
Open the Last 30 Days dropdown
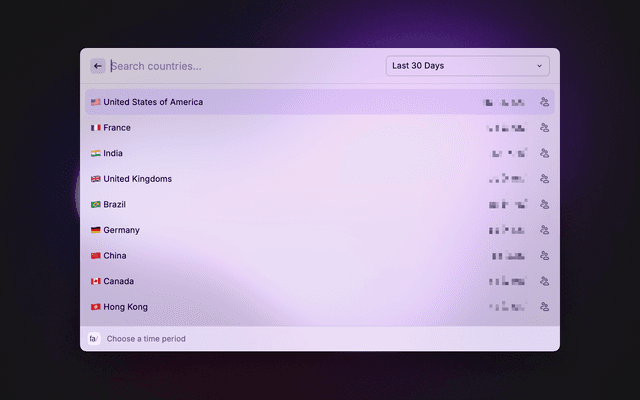(x=468, y=66)
